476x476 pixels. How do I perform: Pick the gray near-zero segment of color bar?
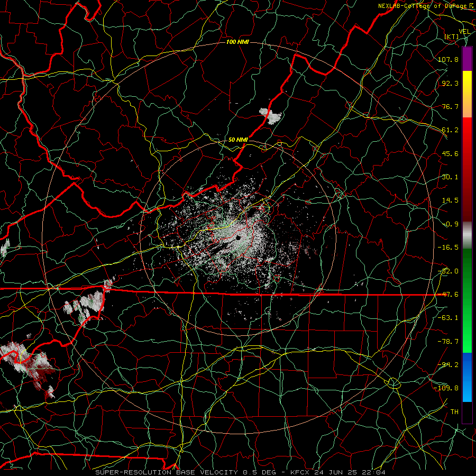(467, 235)
